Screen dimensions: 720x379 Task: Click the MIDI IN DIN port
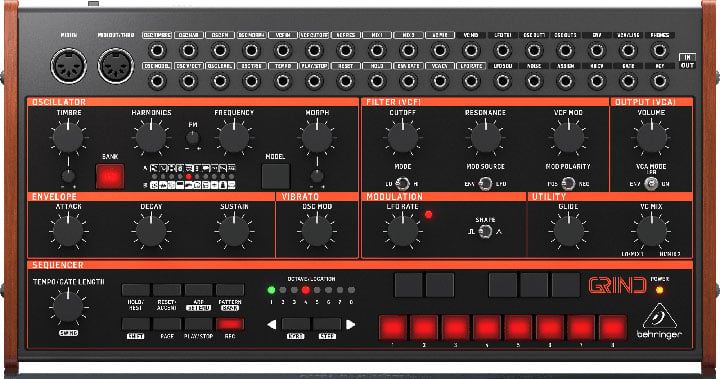coord(68,66)
